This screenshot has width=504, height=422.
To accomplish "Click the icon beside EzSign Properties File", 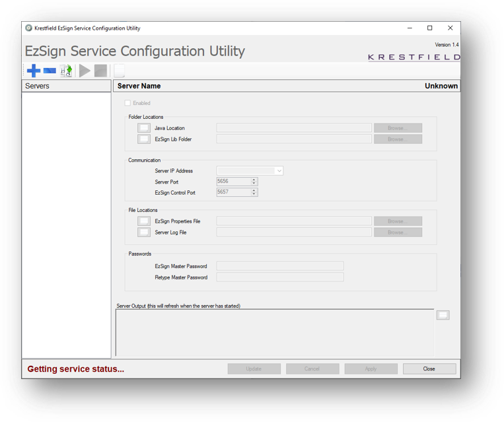I will tap(144, 221).
